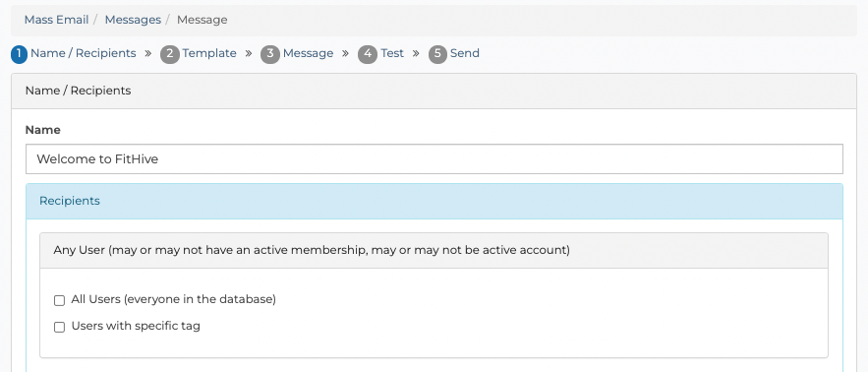Enable Users with specific tag checkbox

tap(59, 327)
